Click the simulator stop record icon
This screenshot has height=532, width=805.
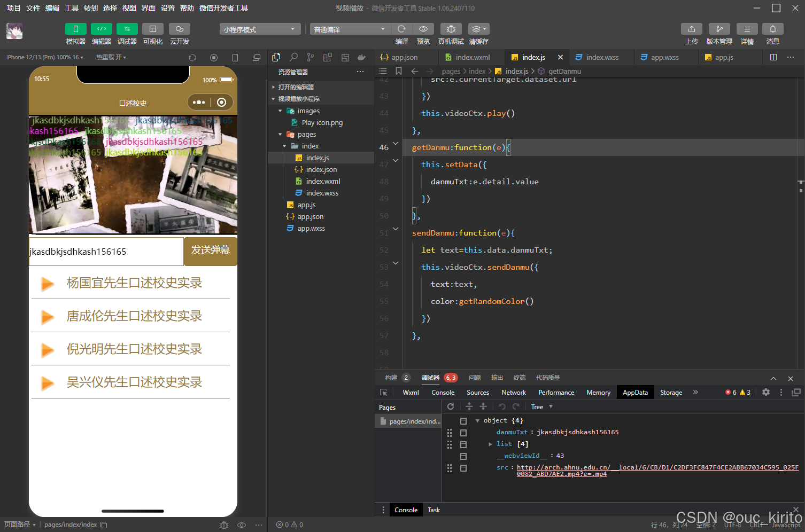214,58
